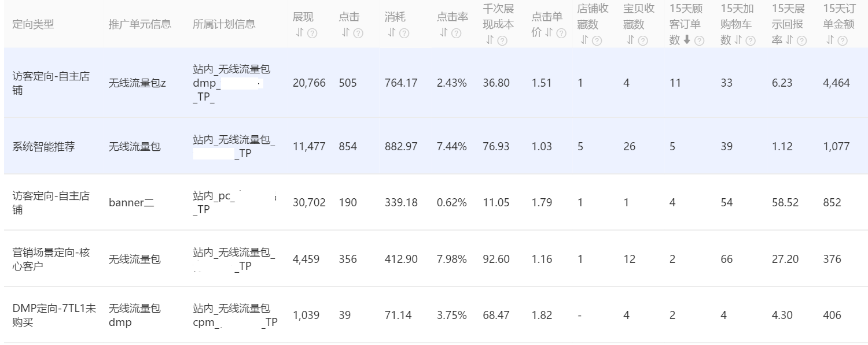Screen dimensions: 868x345
Task: Toggle descending arrow on 15天顾客订单数
Action: (687, 40)
